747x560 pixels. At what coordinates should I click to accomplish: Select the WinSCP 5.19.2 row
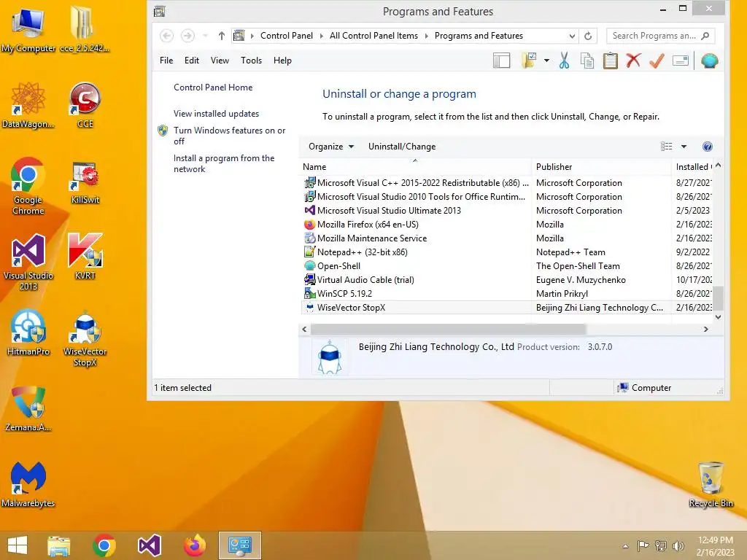(x=506, y=293)
